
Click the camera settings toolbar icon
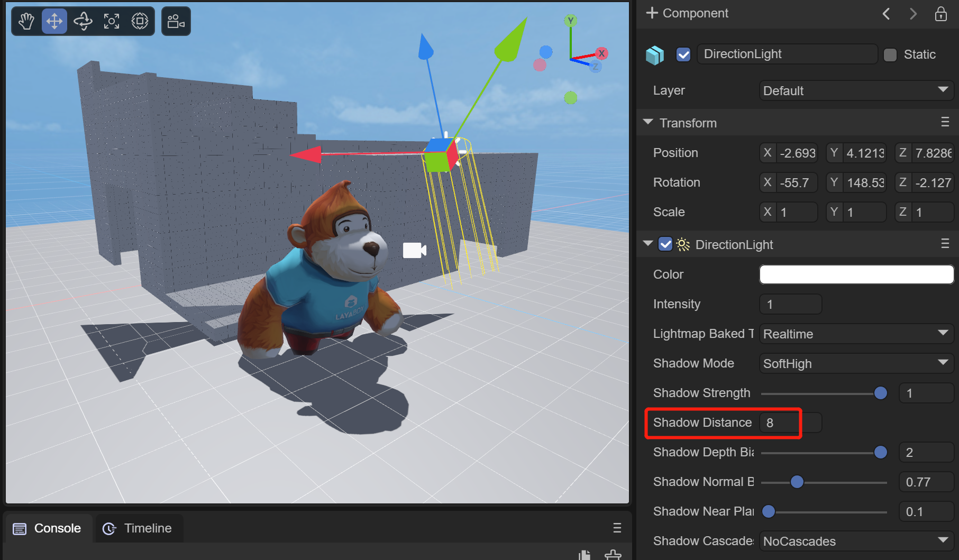[x=176, y=21]
